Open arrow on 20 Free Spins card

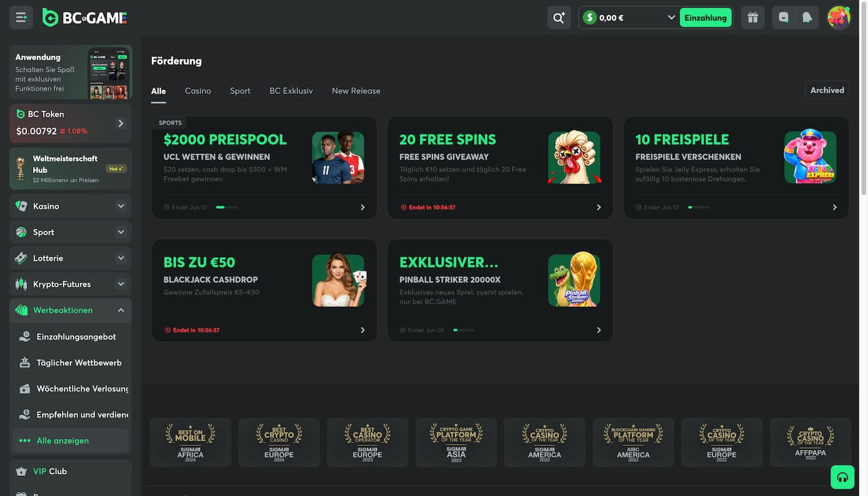(599, 207)
